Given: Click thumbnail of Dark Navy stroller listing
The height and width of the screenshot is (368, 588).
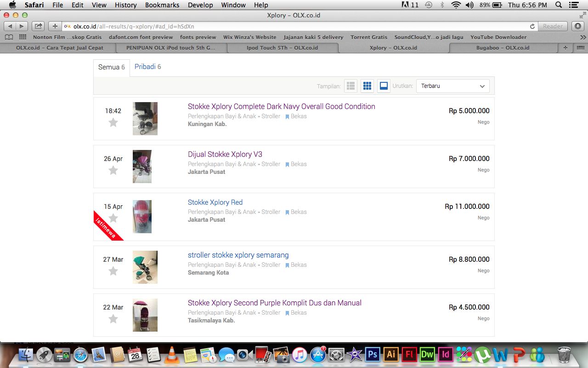Looking at the screenshot, I should (x=145, y=119).
